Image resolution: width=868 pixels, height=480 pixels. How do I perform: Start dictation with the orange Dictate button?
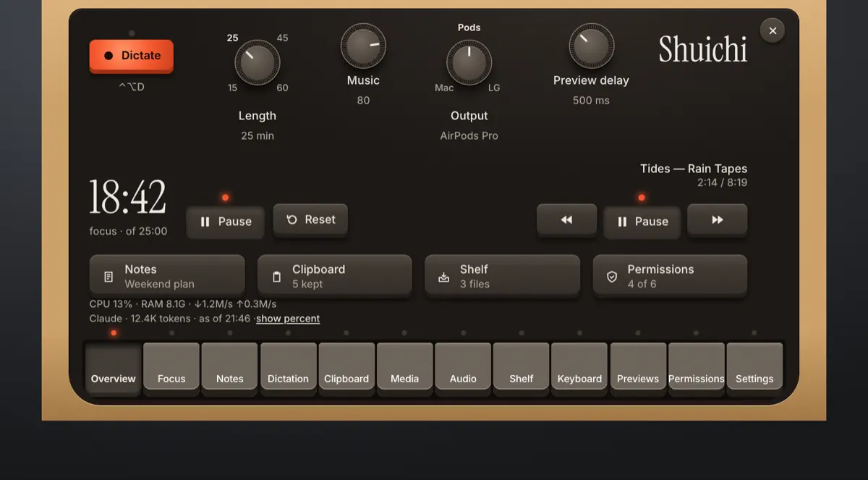click(x=132, y=56)
